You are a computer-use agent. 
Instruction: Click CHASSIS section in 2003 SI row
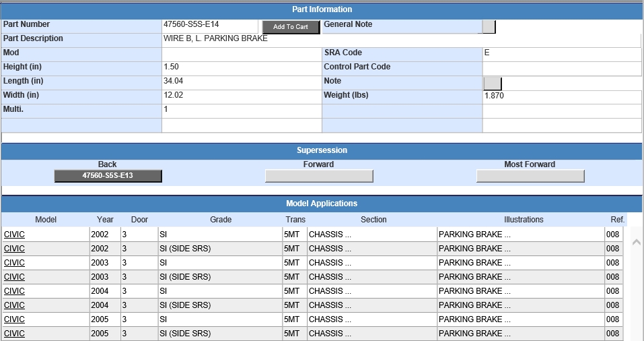tap(372, 262)
